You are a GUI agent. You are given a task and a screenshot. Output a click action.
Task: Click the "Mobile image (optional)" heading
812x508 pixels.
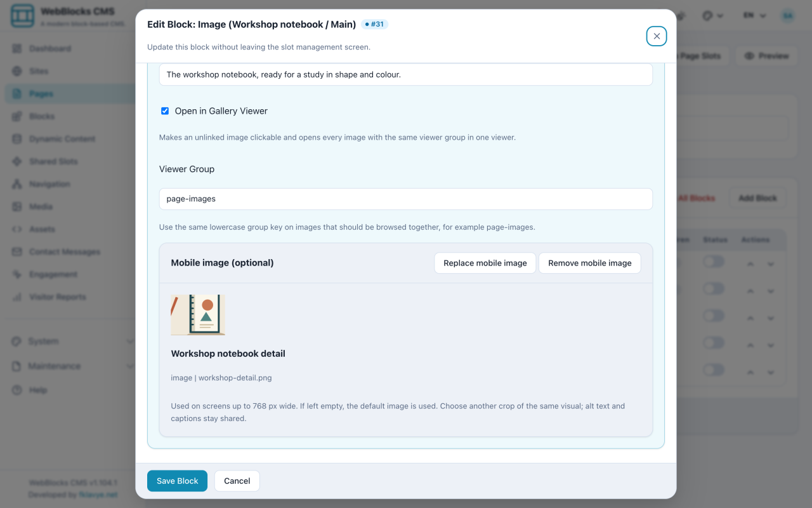tap(223, 263)
